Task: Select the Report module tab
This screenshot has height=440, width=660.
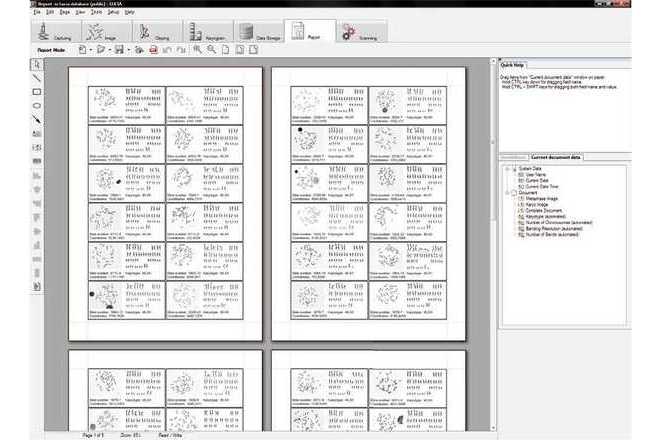Action: 310,31
